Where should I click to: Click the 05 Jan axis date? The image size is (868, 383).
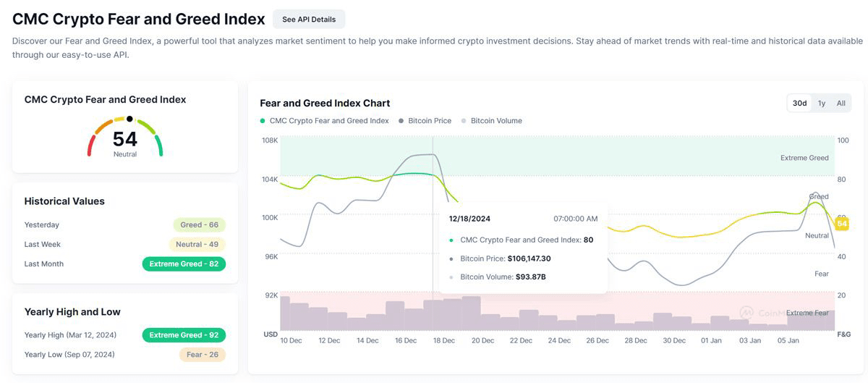(x=788, y=340)
